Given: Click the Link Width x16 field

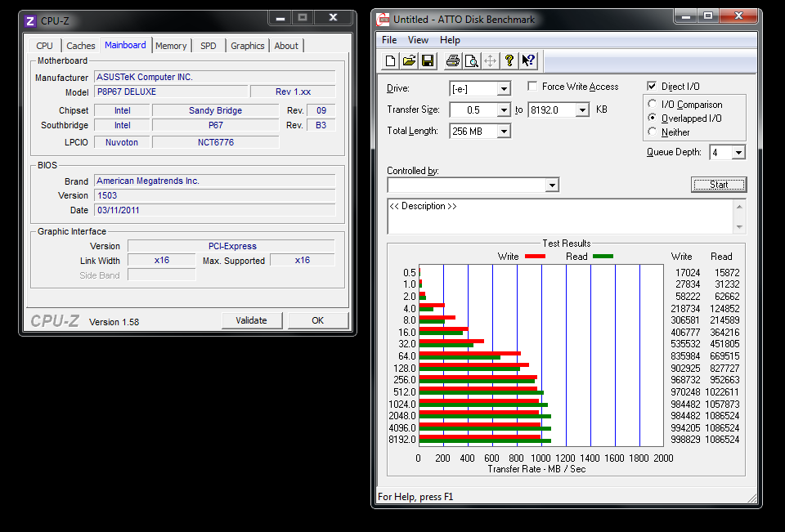Looking at the screenshot, I should pos(162,260).
